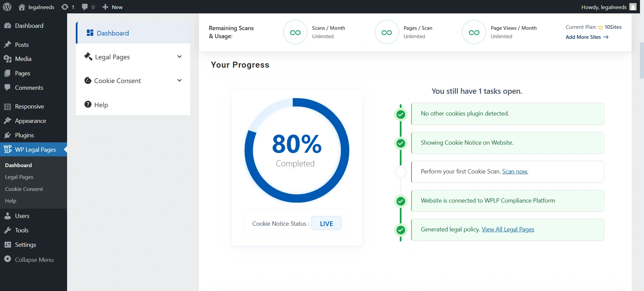Expand the Cookie Consent chevron

pyautogui.click(x=179, y=80)
